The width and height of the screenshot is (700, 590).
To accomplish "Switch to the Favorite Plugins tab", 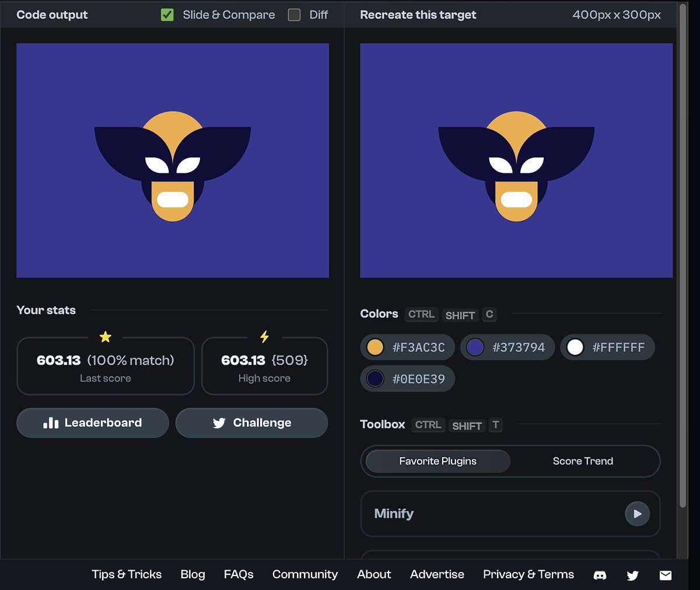I will [x=437, y=461].
